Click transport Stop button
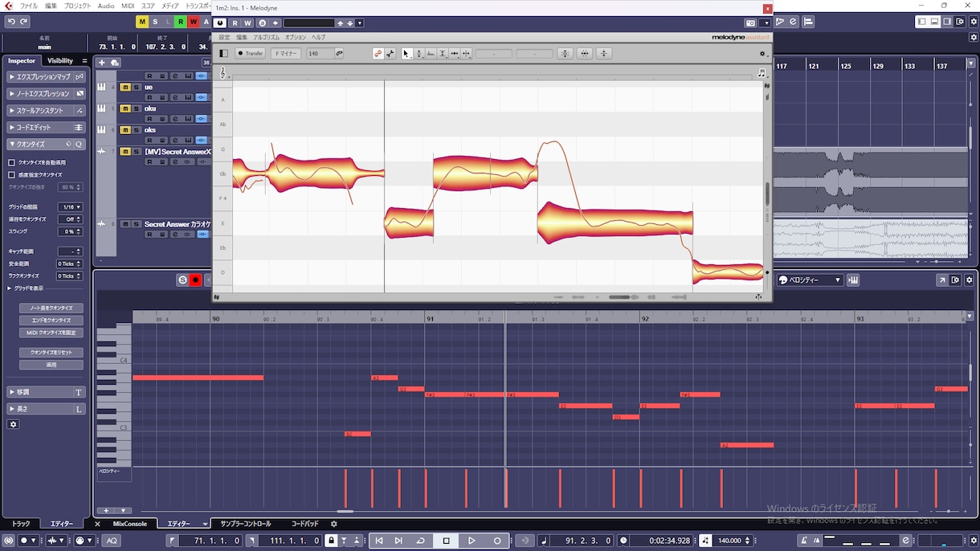Image resolution: width=980 pixels, height=551 pixels. 446,541
